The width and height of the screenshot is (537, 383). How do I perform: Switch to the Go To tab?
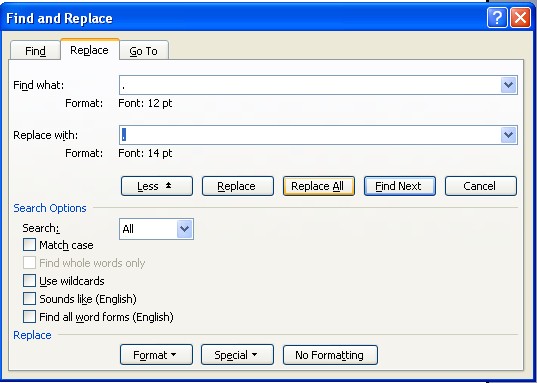[x=143, y=51]
